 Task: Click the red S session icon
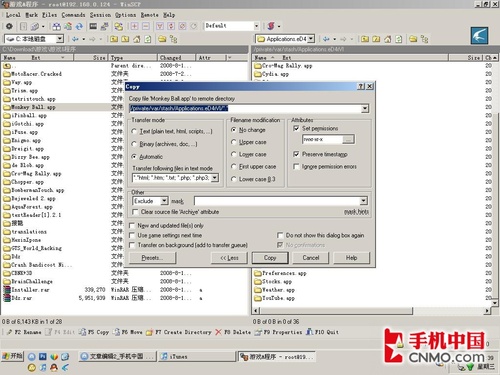tap(271, 26)
